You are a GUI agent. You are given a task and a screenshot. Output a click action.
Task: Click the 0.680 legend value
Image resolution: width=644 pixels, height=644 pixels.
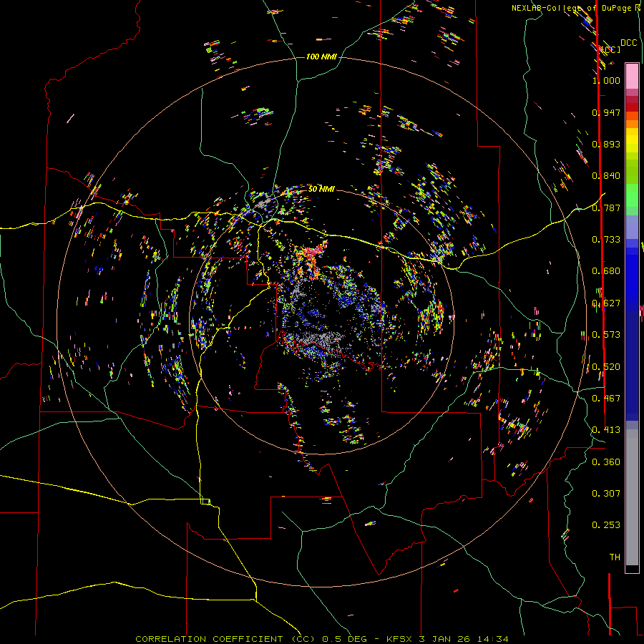(606, 271)
